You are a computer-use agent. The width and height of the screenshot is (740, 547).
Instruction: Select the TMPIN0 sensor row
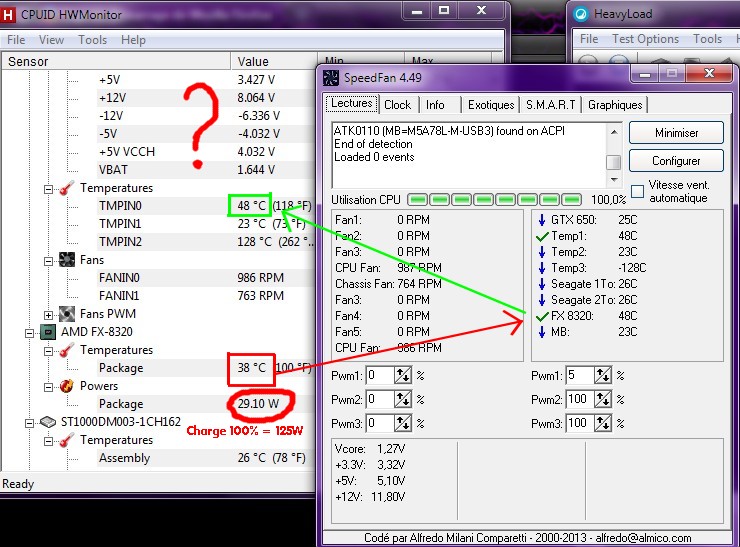click(x=205, y=206)
